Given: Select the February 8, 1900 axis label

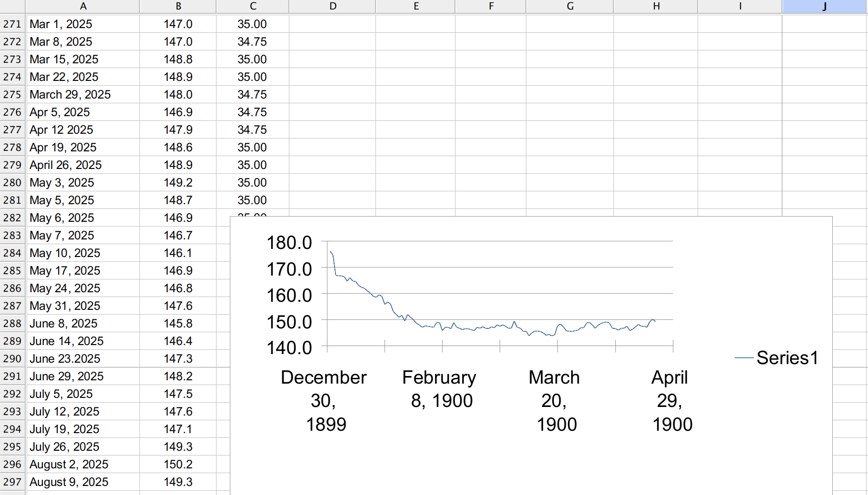Looking at the screenshot, I should pos(440,389).
